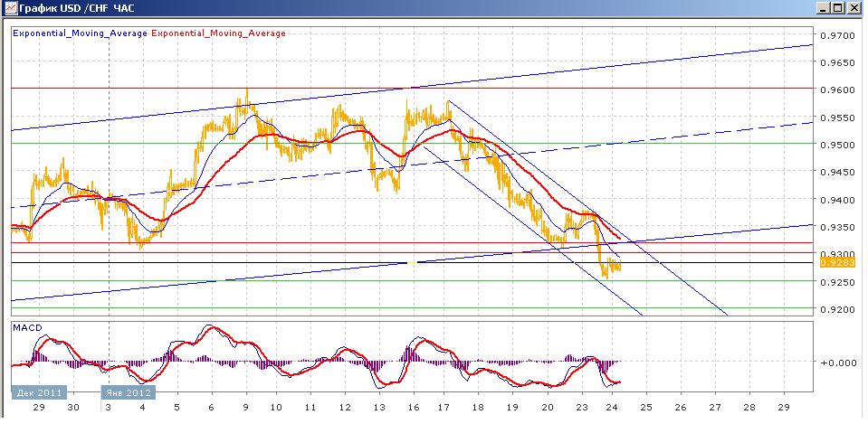Image resolution: width=868 pixels, height=424 pixels.
Task: Click the chart icon in the title bar
Action: [10, 8]
